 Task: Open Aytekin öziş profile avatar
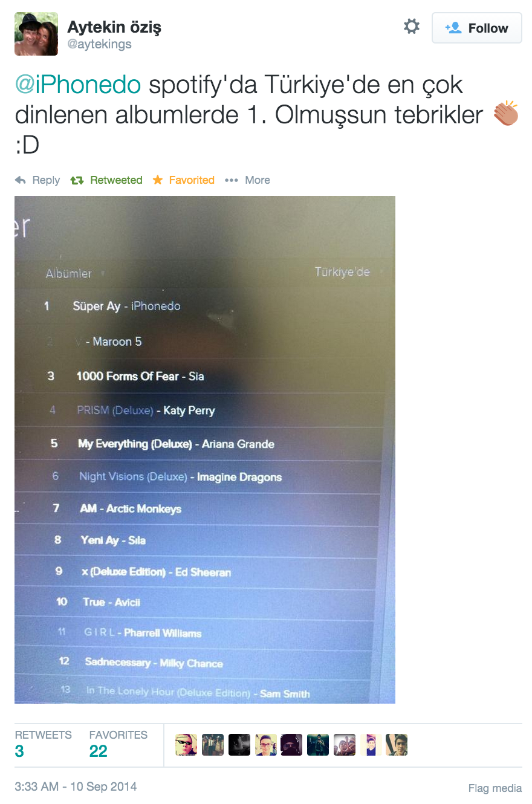click(36, 34)
